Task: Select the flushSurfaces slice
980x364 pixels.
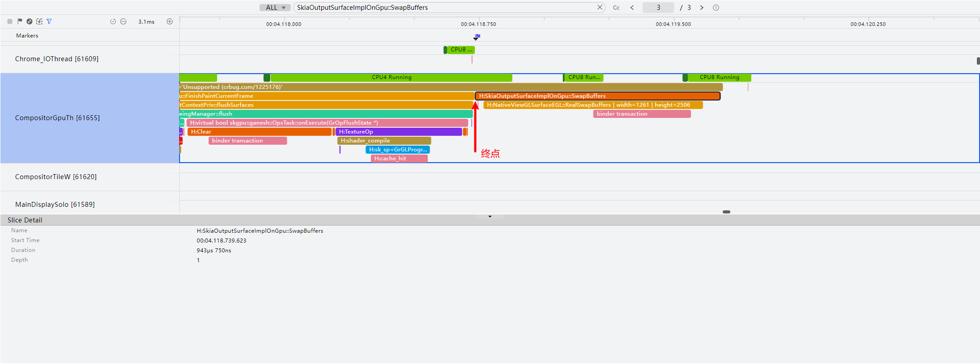Action: tap(326, 105)
